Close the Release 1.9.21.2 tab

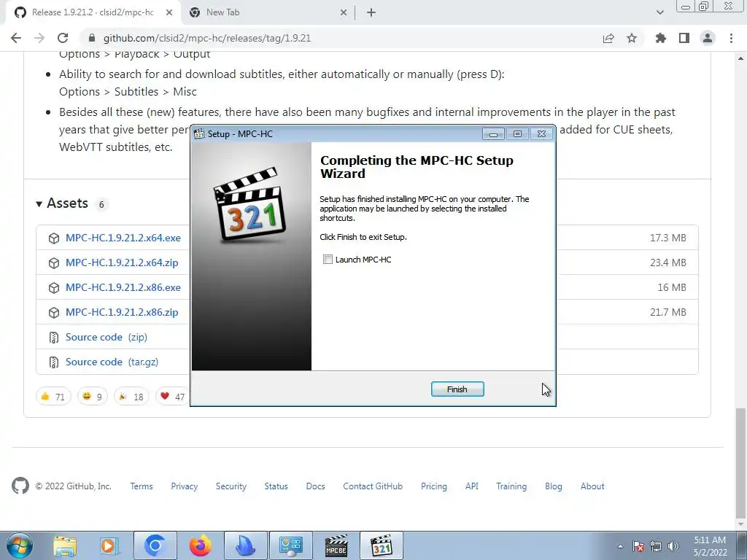[169, 13]
